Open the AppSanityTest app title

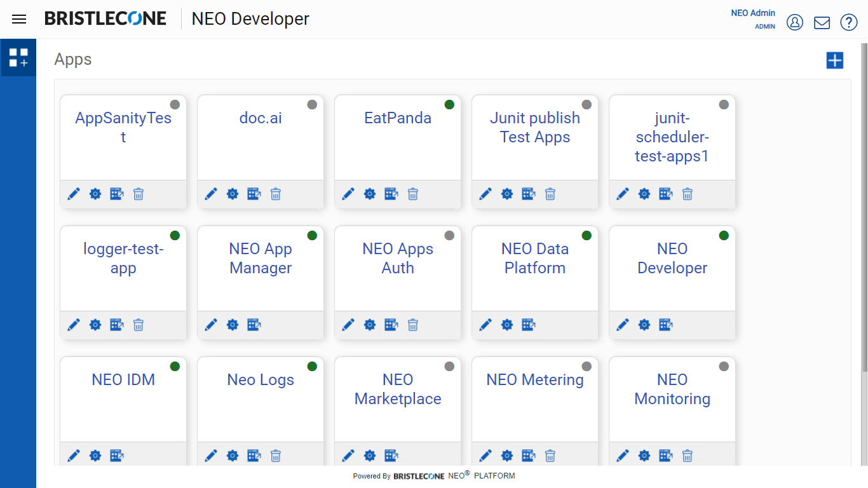point(123,128)
